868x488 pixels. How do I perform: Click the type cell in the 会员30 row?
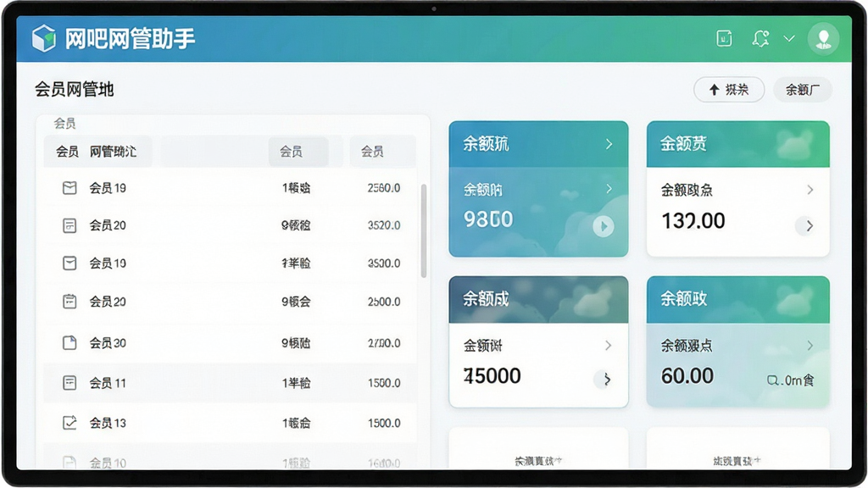(x=296, y=343)
